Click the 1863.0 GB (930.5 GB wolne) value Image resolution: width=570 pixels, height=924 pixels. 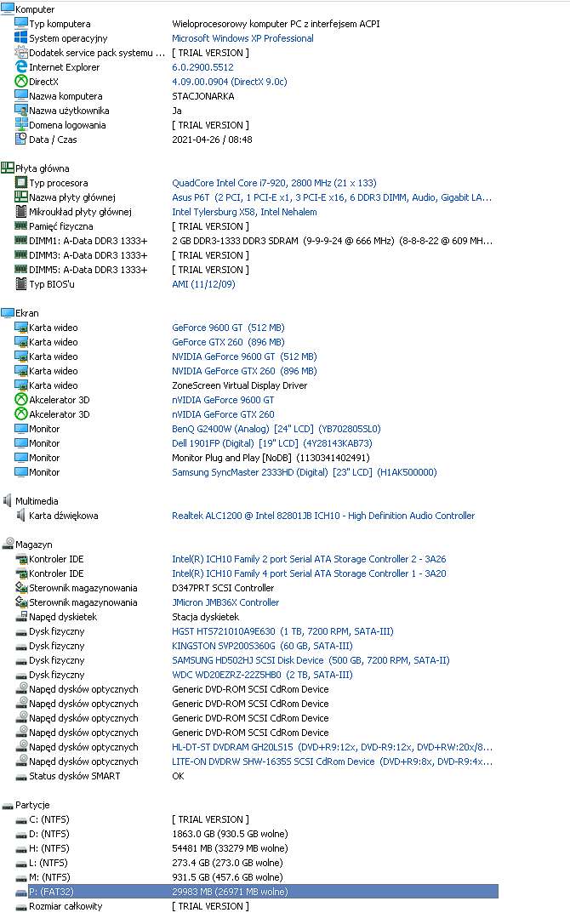[x=230, y=834]
